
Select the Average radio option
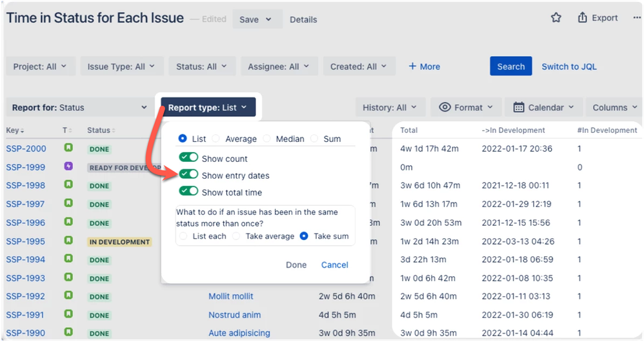216,138
